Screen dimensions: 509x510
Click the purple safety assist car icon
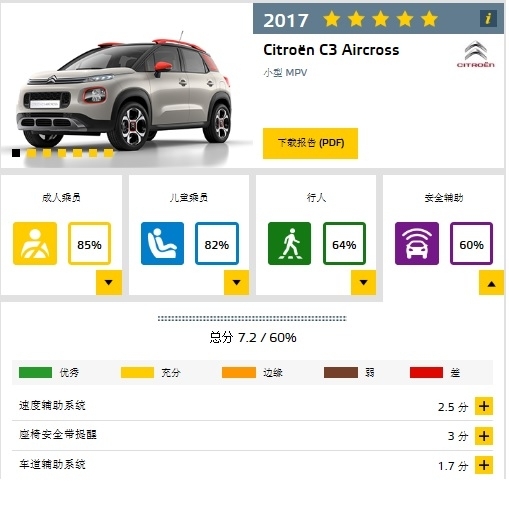[x=419, y=245]
